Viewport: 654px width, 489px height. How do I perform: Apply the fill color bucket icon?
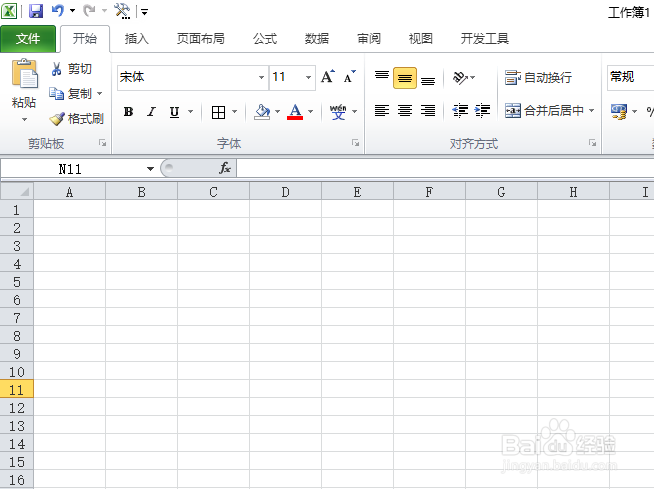coord(262,112)
